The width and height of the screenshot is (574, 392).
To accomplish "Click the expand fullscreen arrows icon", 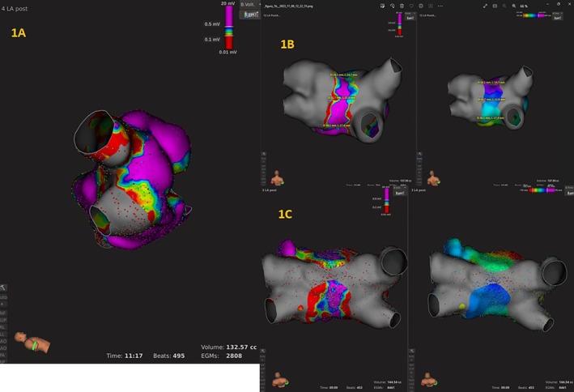I will point(486,6).
